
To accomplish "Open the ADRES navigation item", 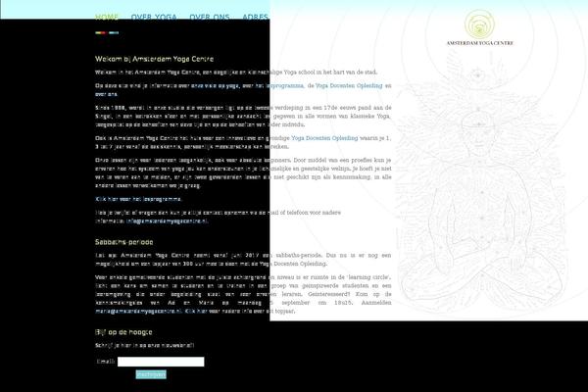I will [255, 18].
